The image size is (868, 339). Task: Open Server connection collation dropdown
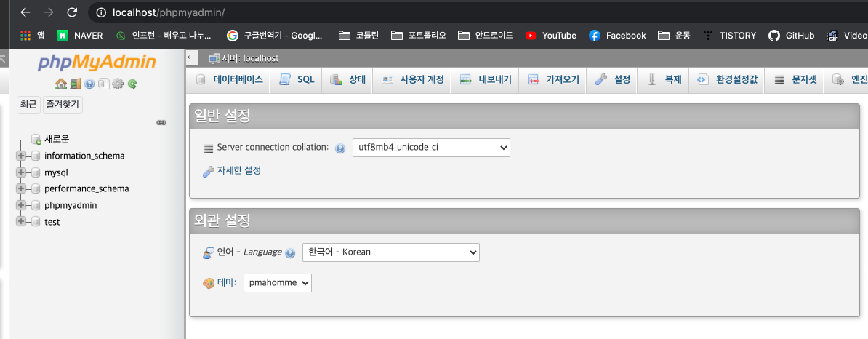point(431,148)
